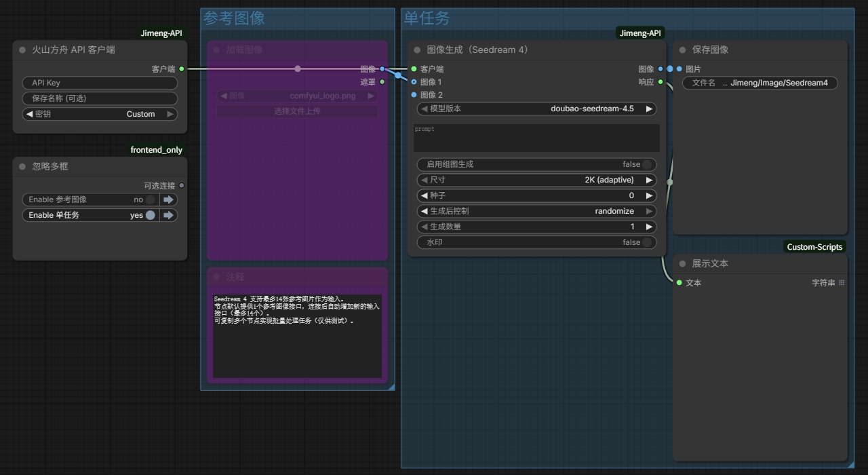Click next arrow on 模型版本 combo
The width and height of the screenshot is (868, 475).
(649, 109)
